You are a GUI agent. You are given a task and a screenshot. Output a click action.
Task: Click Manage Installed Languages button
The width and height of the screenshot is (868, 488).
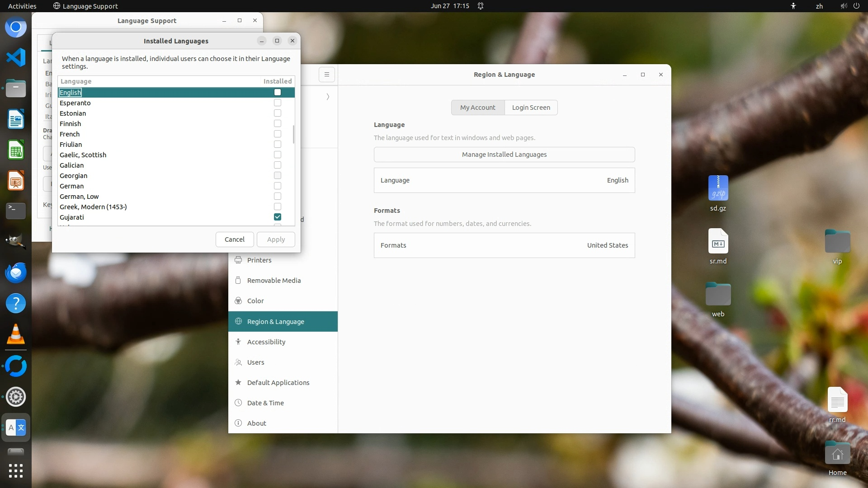pyautogui.click(x=504, y=155)
